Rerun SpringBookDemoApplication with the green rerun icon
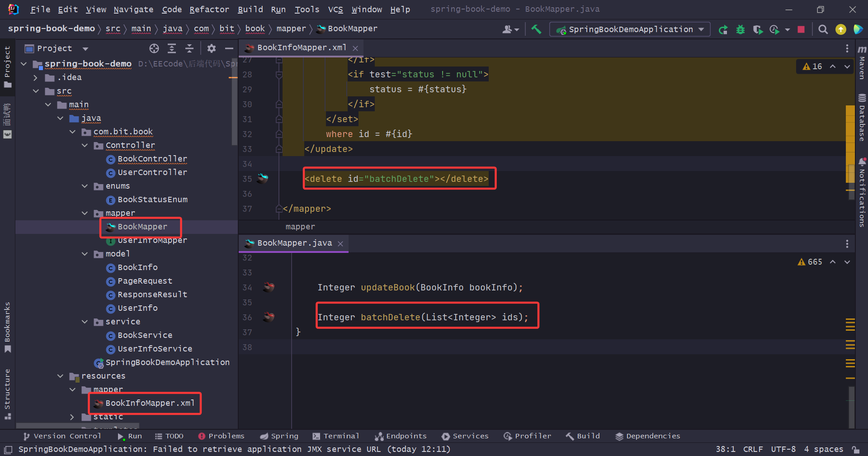868x456 pixels. pyautogui.click(x=723, y=30)
